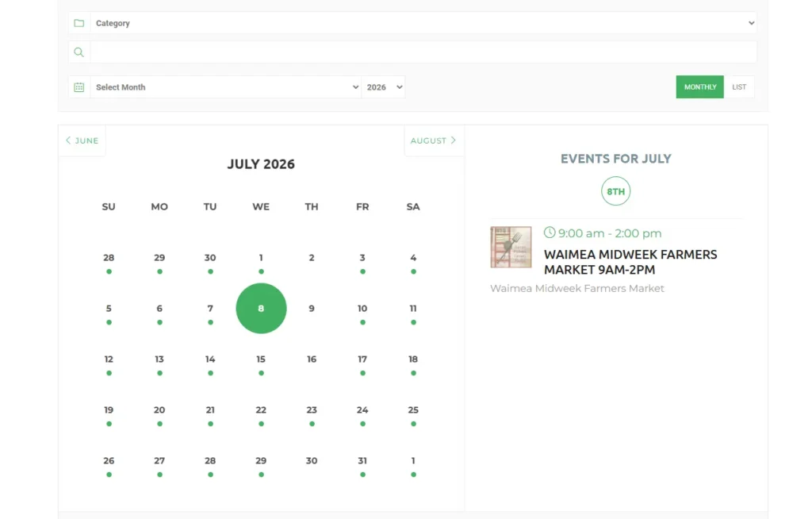This screenshot has width=812, height=519.
Task: Click the calendar icon beside Select Month
Action: coord(79,87)
